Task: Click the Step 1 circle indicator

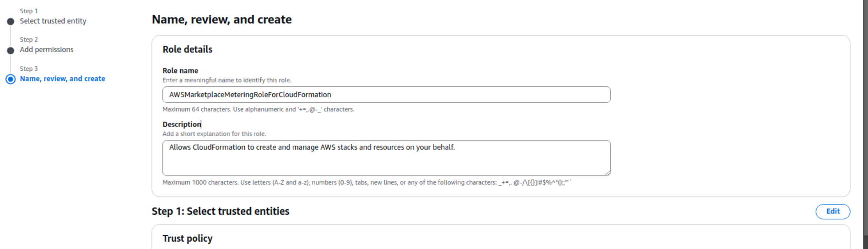Action: (11, 21)
